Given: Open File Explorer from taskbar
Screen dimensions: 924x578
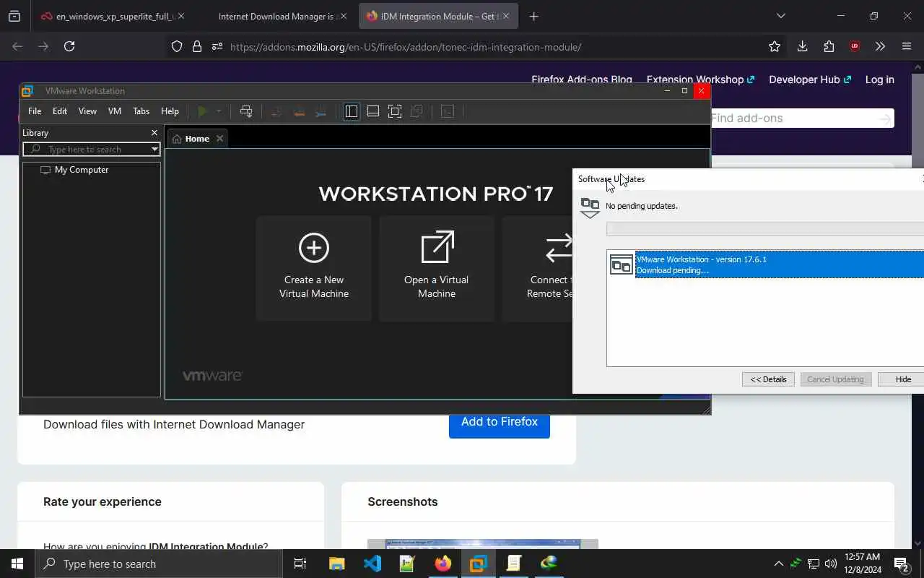Looking at the screenshot, I should 337,564.
